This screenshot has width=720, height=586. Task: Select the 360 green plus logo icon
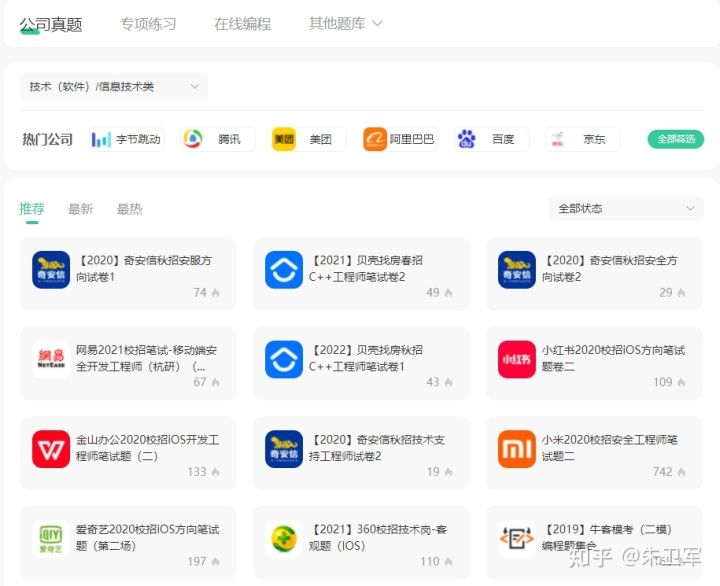click(284, 539)
